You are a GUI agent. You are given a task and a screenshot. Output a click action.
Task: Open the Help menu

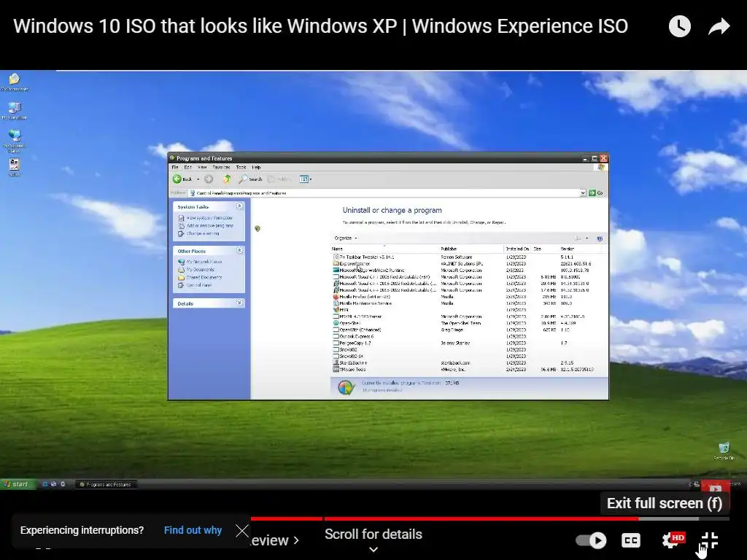[x=256, y=167]
